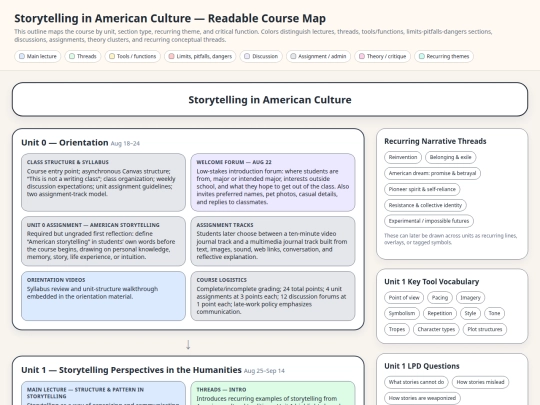Open the Course Logistics card
Viewport: 540px width, 405px height.
tap(273, 296)
